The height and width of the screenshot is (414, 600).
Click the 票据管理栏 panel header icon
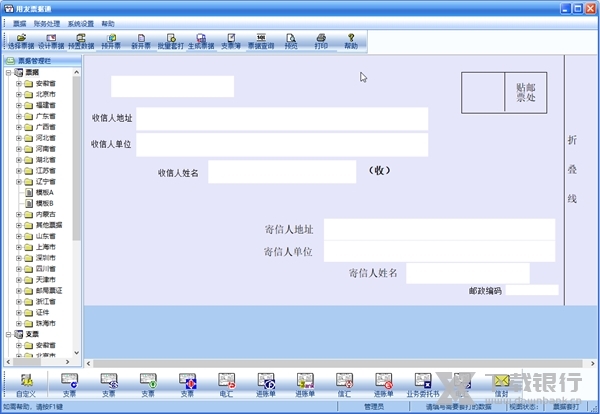[11, 60]
